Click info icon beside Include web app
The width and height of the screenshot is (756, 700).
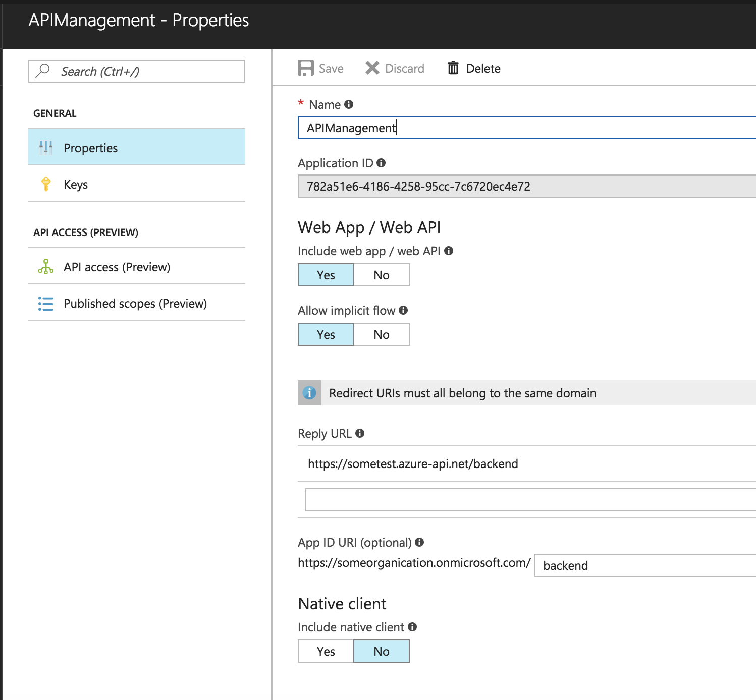click(x=449, y=251)
